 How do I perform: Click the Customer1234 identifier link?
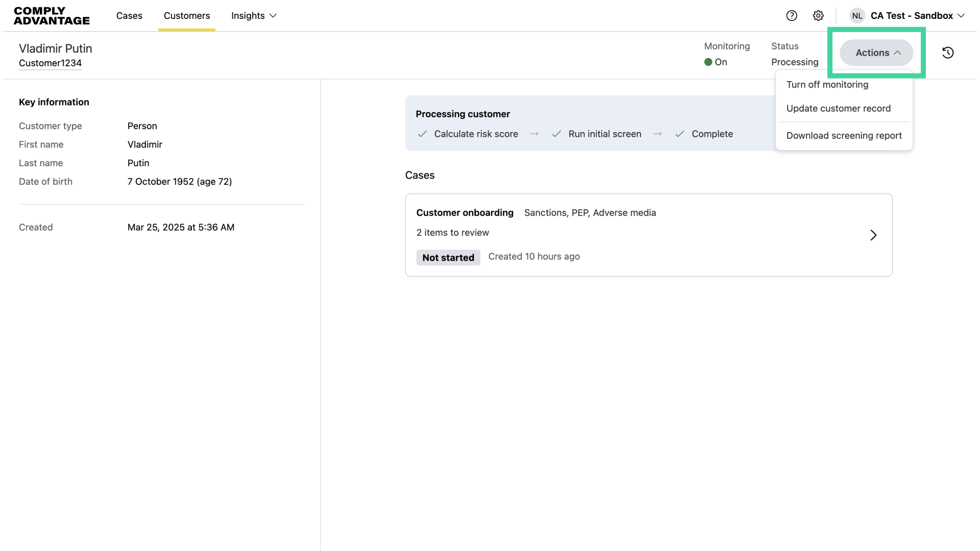[x=50, y=63]
